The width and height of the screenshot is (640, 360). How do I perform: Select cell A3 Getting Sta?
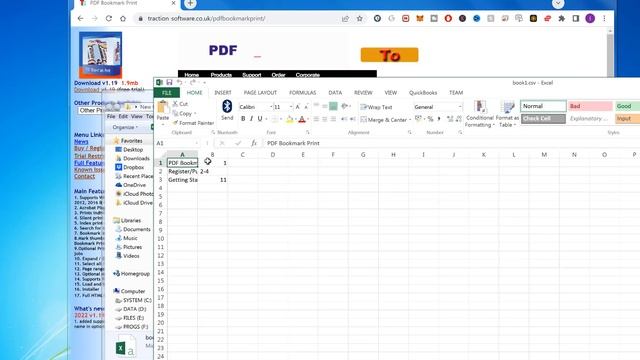coord(182,180)
